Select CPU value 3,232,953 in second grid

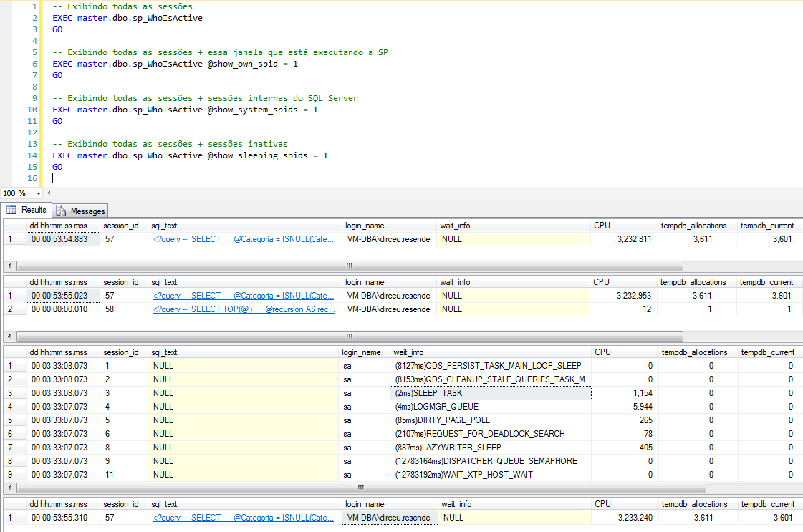click(623, 296)
